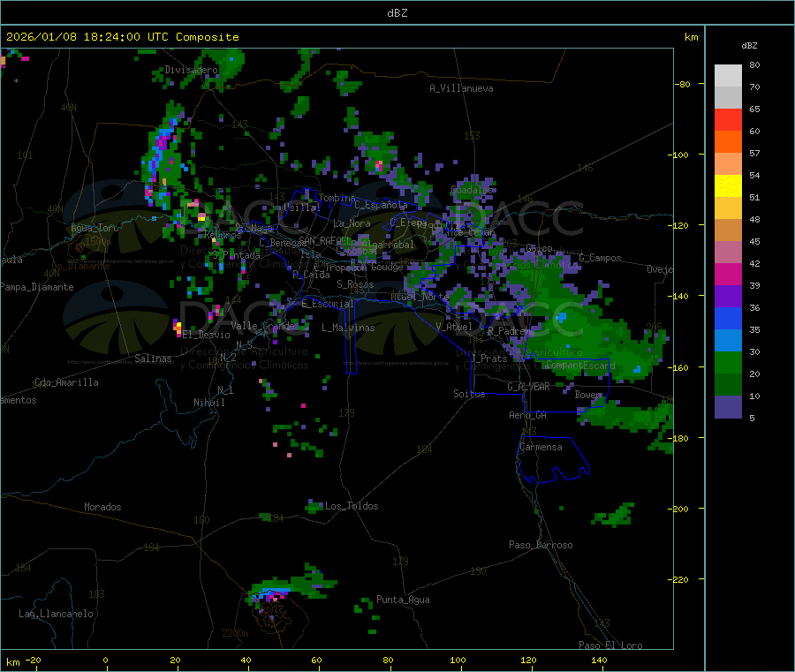This screenshot has width=795, height=672.
Task: Click the G_ALVEAR location label
Action: (528, 387)
